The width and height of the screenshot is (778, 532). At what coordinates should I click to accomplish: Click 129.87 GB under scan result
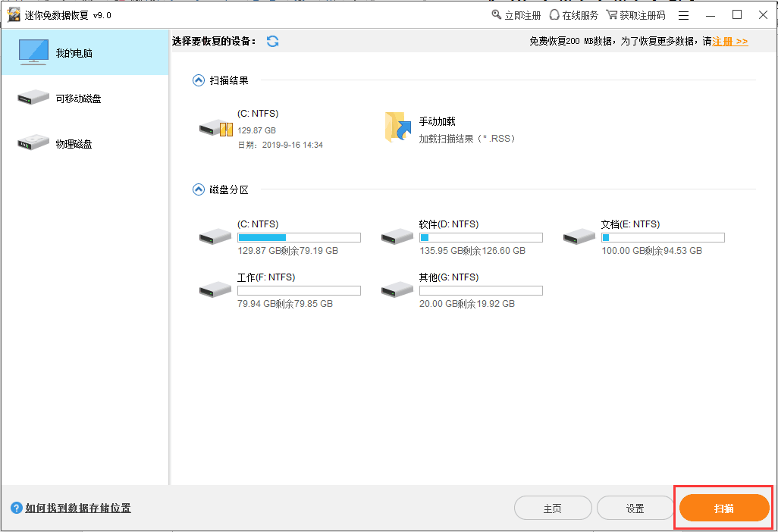pos(256,130)
